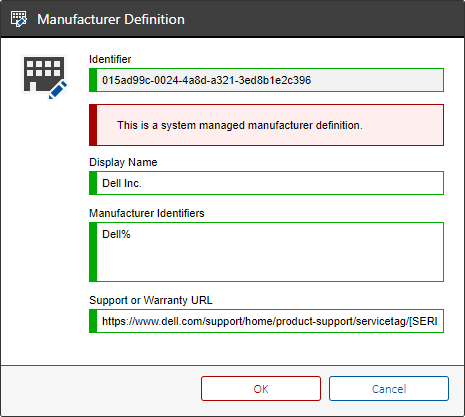Click green validation bar of Manufacturer Identifiers box
This screenshot has height=417, width=465.
click(93, 252)
